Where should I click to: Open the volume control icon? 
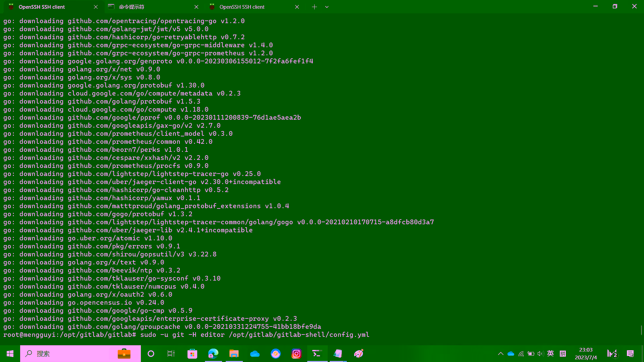coord(540,354)
